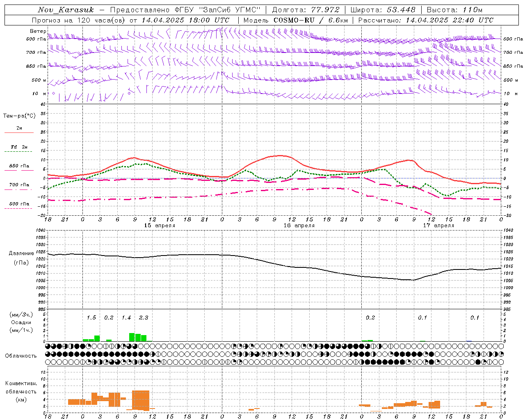Click the '(мм/3ч.)' precipitation unit label
The height and width of the screenshot is (420, 525).
point(21,315)
